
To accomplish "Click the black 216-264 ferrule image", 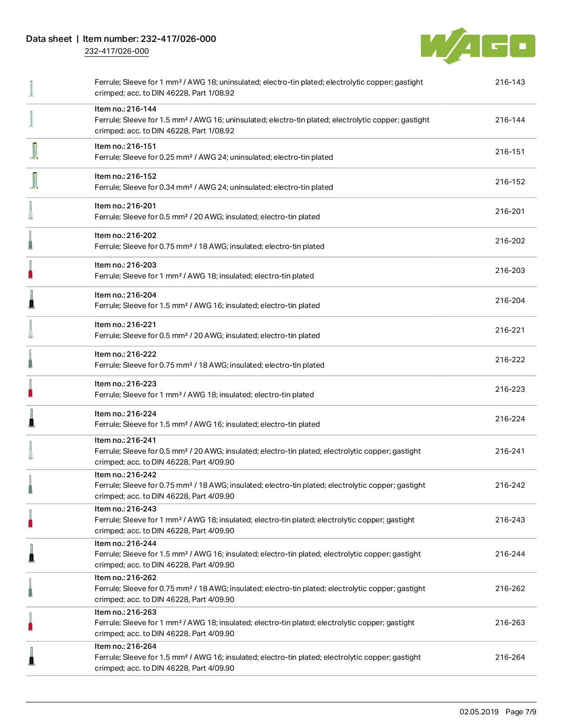I will point(31,657).
